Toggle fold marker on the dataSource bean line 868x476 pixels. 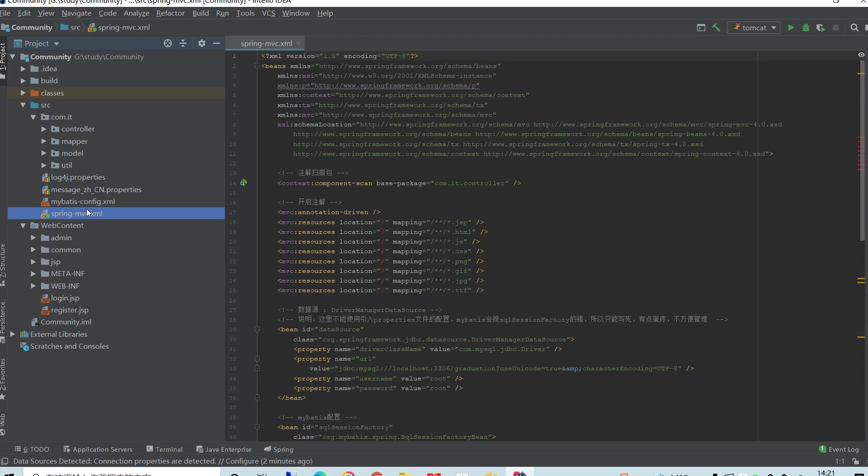point(257,329)
